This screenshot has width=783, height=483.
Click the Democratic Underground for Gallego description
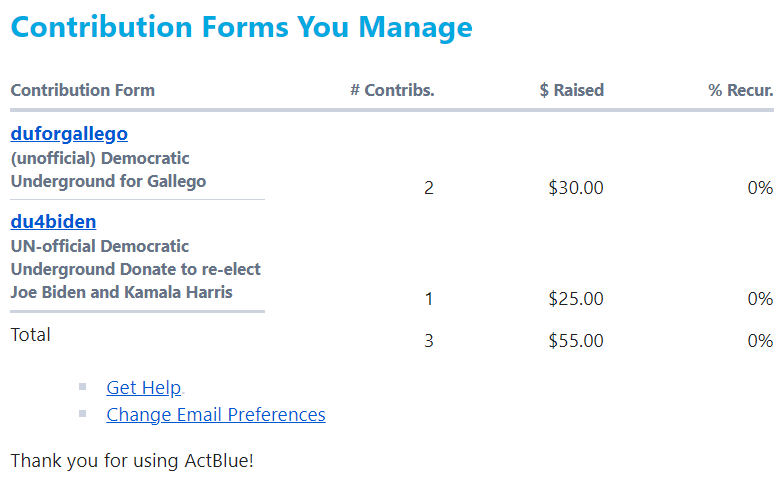click(x=108, y=170)
